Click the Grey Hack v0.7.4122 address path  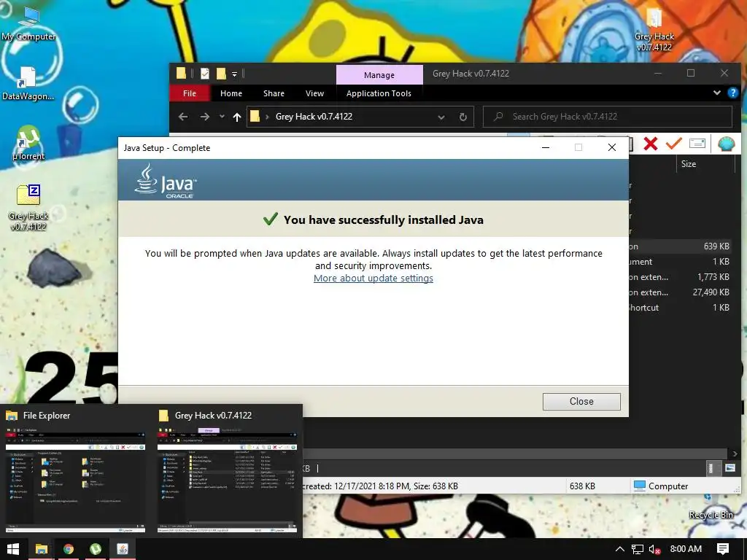(x=314, y=117)
